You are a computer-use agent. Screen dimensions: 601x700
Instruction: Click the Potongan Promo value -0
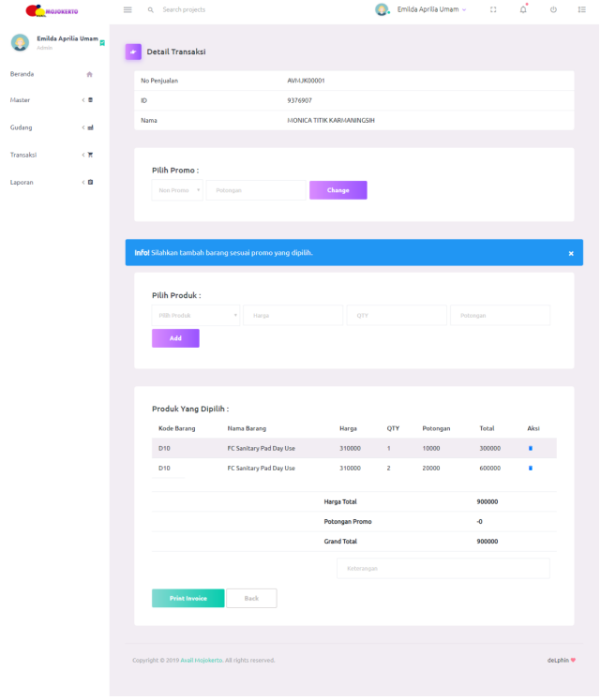(479, 522)
